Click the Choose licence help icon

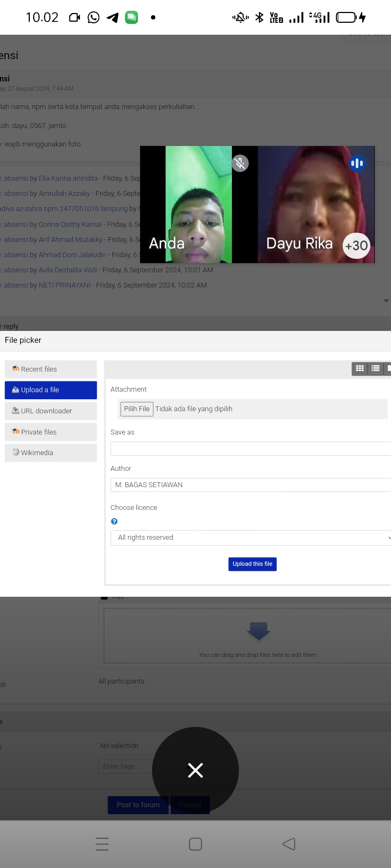pos(114,521)
